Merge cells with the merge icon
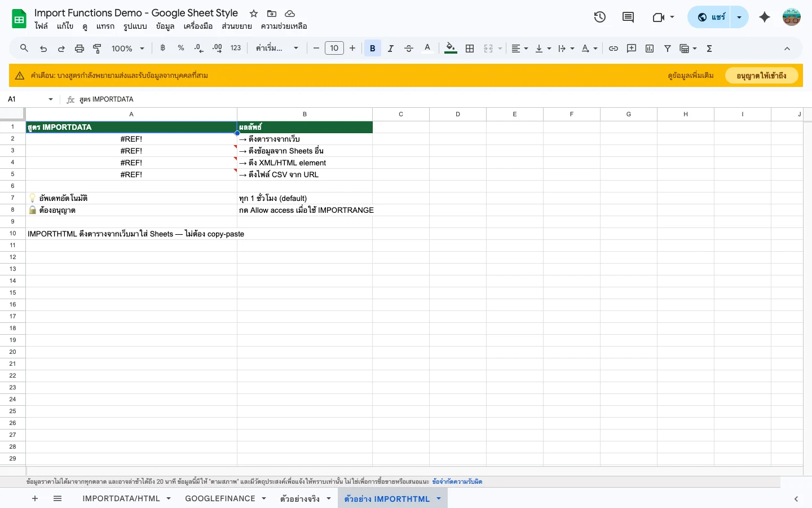812x508 pixels. point(488,49)
